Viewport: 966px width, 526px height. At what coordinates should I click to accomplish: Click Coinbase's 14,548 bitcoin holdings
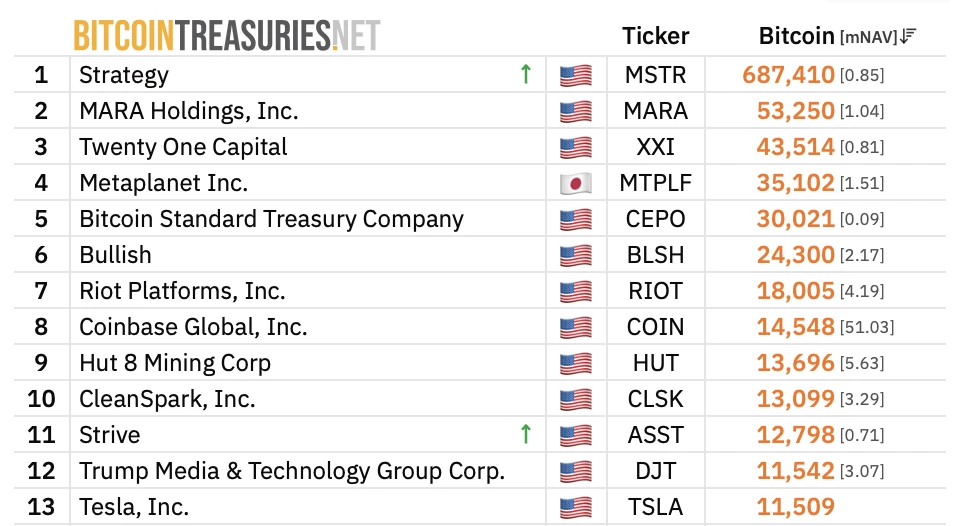pos(795,327)
